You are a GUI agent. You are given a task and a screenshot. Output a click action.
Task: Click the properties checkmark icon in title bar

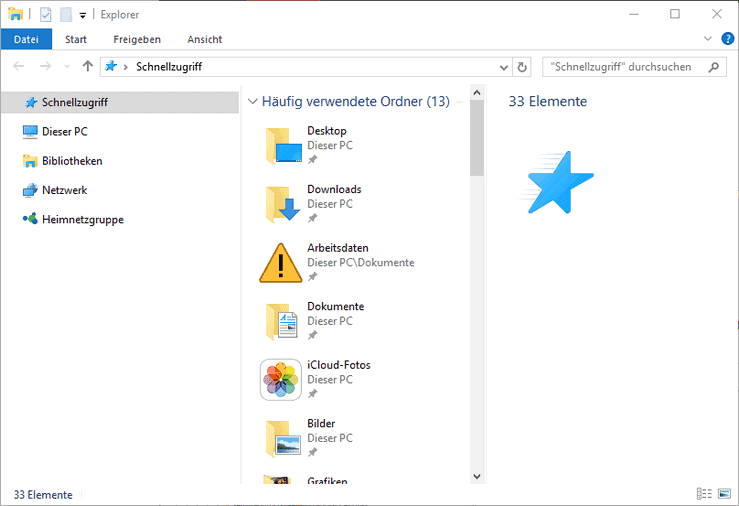(46, 14)
